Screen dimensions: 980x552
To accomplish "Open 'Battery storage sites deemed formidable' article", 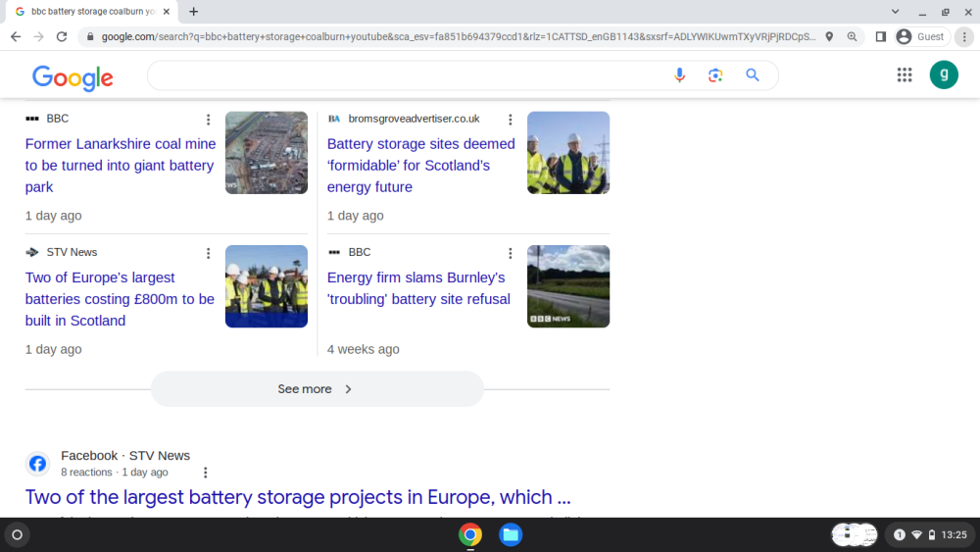I will click(420, 166).
